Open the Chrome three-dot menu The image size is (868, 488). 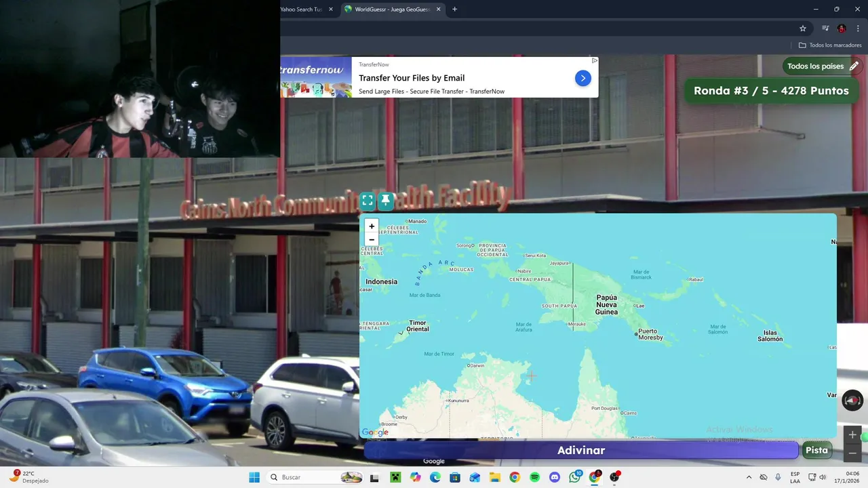coord(858,28)
